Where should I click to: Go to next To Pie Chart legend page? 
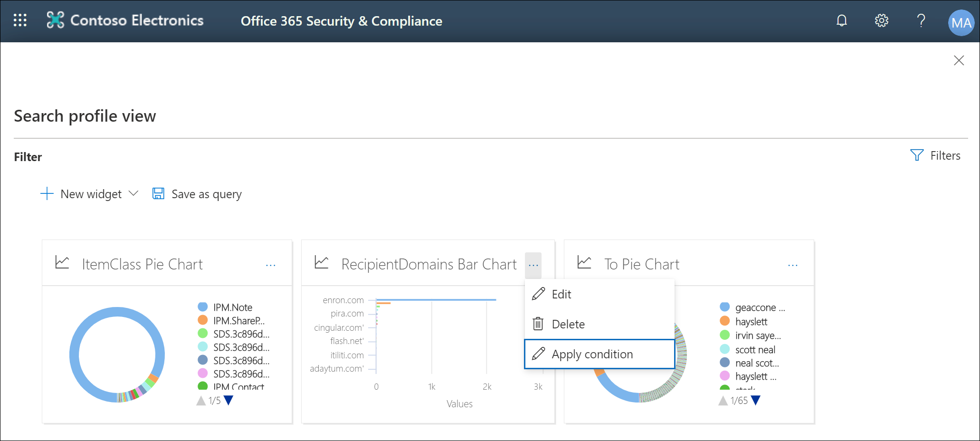[x=755, y=401]
